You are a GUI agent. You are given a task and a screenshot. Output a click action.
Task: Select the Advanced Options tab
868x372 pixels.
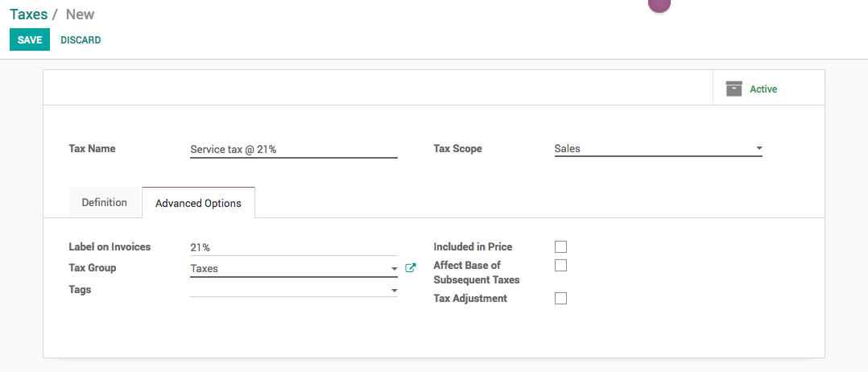coord(198,203)
